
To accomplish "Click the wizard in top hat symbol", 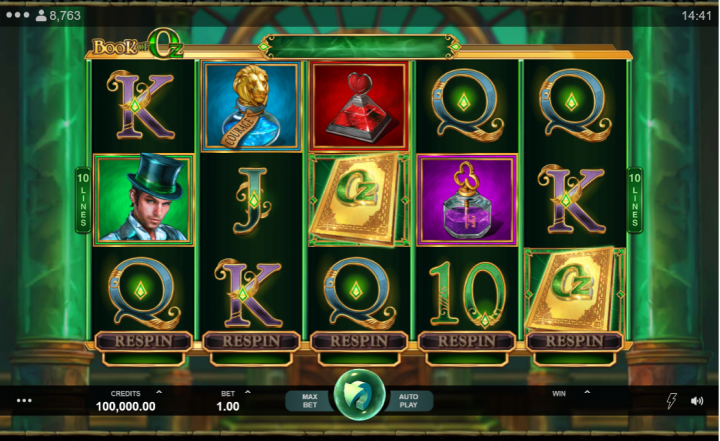I will (144, 200).
